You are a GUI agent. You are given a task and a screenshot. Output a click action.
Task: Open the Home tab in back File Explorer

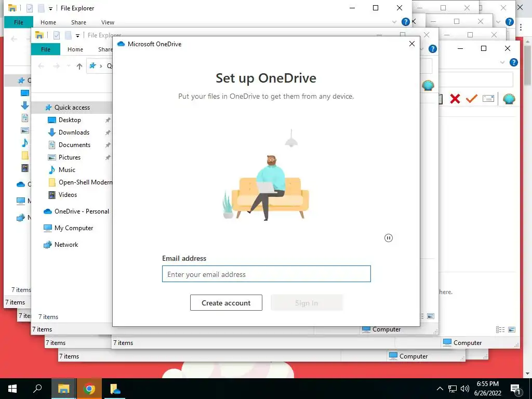tap(48, 22)
